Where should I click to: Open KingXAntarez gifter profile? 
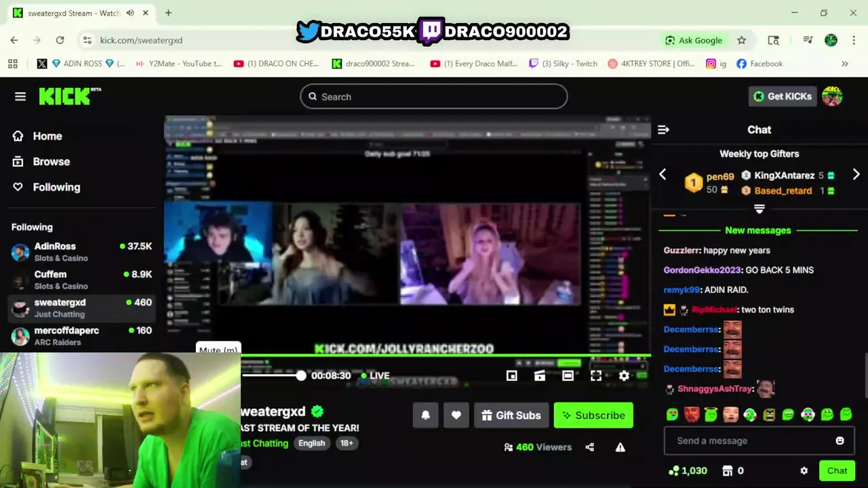[x=785, y=176]
